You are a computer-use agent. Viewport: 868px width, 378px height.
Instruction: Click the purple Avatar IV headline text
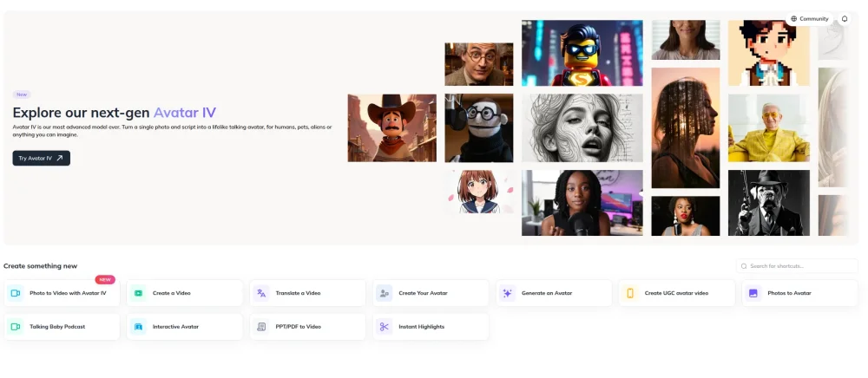(x=184, y=113)
